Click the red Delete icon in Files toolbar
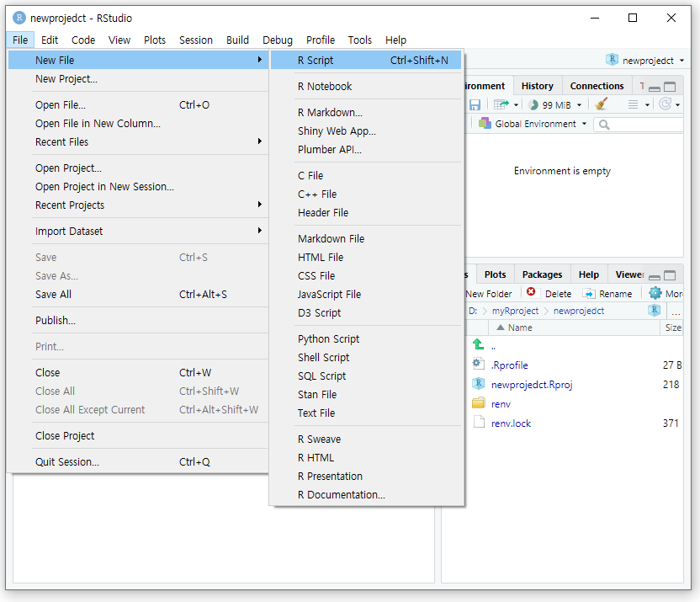 click(x=531, y=292)
